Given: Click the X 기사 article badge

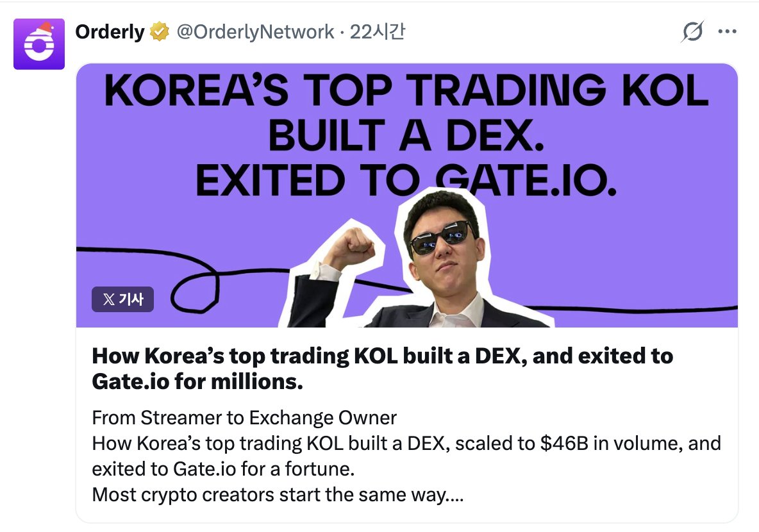Looking at the screenshot, I should click(122, 299).
